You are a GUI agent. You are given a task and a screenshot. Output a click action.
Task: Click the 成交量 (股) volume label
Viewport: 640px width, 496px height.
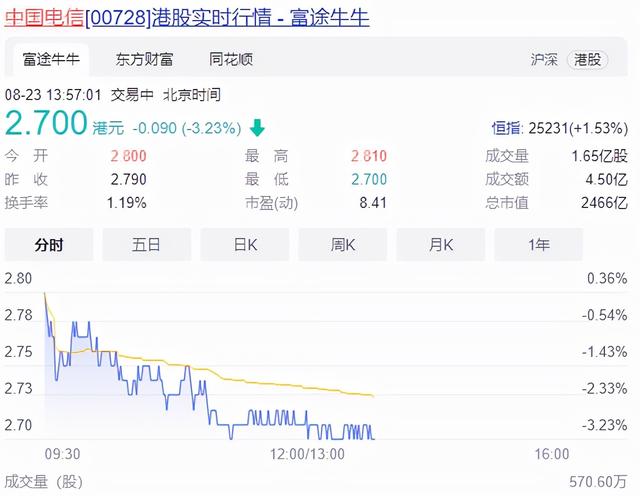pyautogui.click(x=44, y=482)
